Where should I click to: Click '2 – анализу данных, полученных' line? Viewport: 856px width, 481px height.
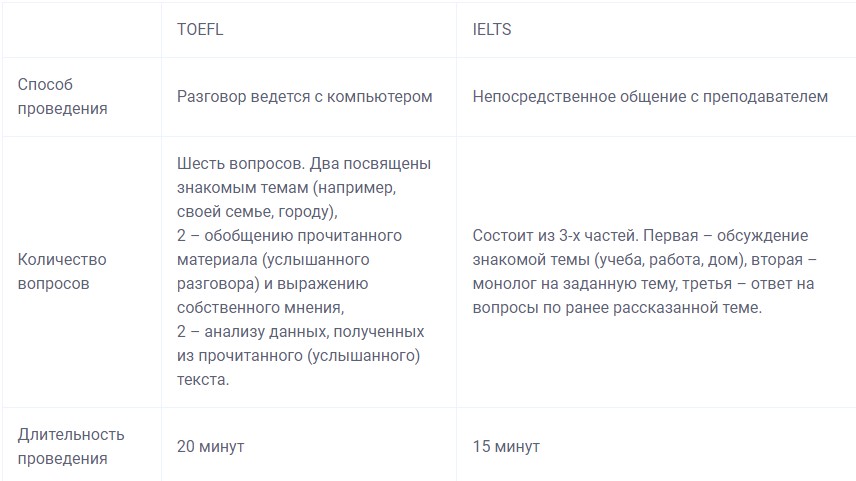(300, 332)
